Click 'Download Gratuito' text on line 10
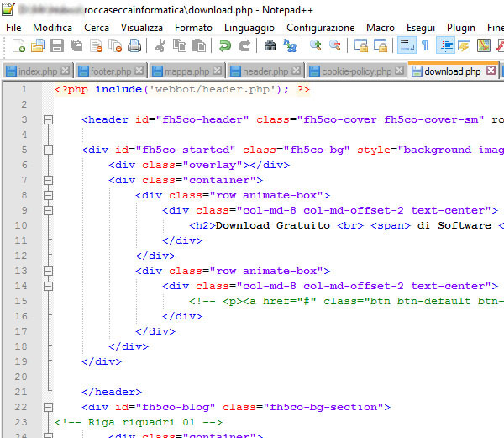This screenshot has width=504, height=438. tap(272, 225)
